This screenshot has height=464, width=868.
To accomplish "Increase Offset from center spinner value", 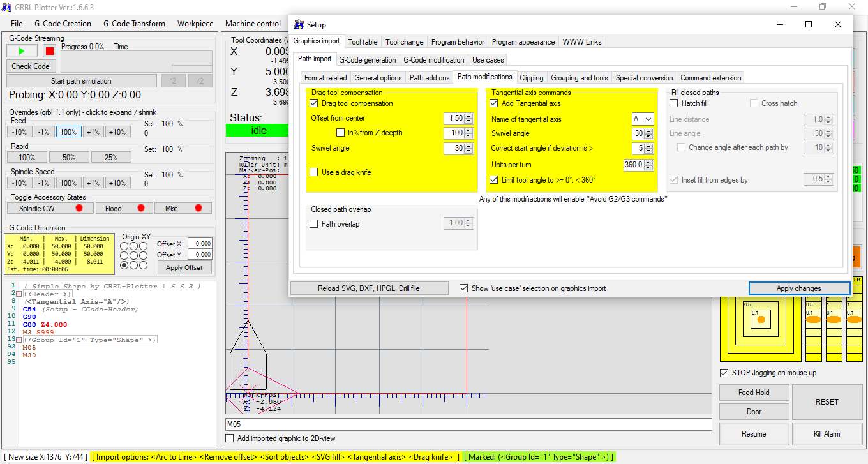I will coord(469,116).
